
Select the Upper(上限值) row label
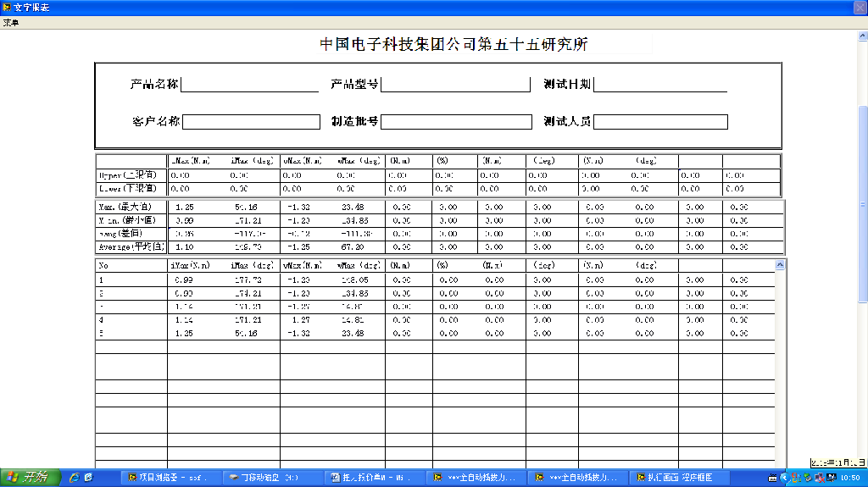coord(128,174)
